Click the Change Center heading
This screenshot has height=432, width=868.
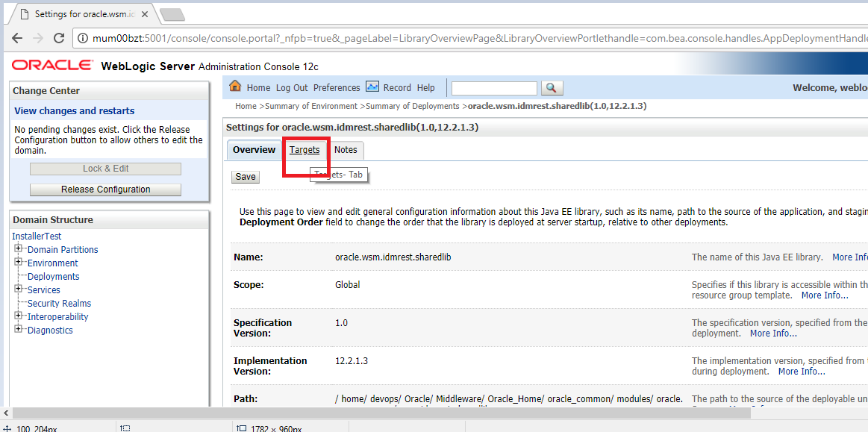pyautogui.click(x=46, y=91)
